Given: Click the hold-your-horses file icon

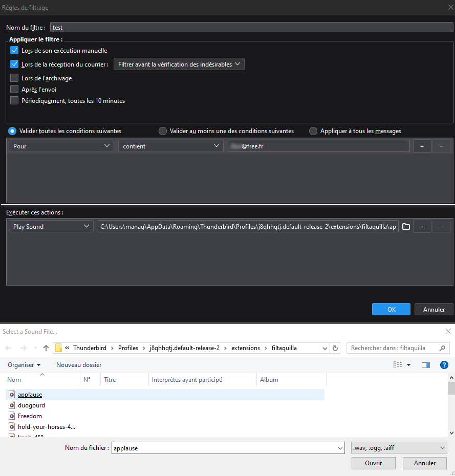Looking at the screenshot, I should click(x=12, y=426).
